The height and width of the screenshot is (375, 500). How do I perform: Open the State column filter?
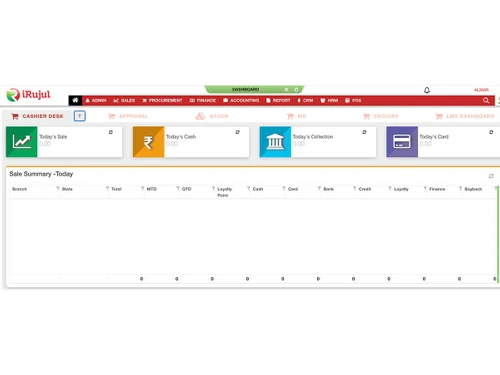point(107,189)
